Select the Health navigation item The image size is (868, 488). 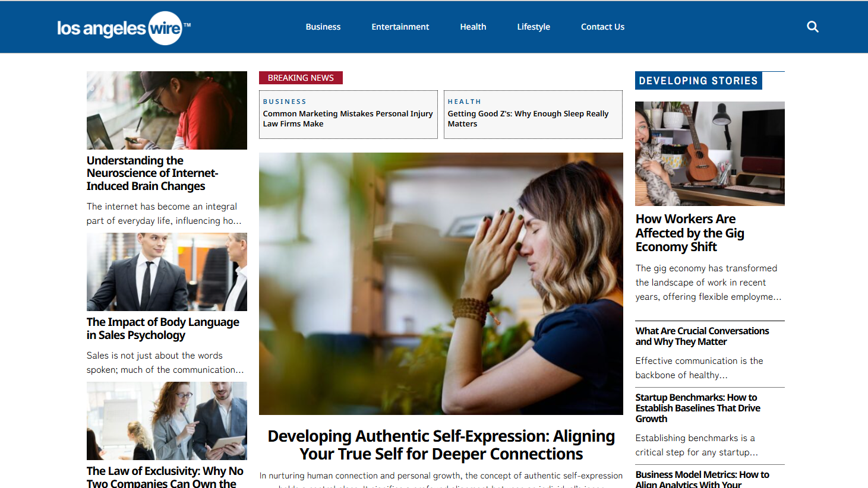click(x=473, y=27)
